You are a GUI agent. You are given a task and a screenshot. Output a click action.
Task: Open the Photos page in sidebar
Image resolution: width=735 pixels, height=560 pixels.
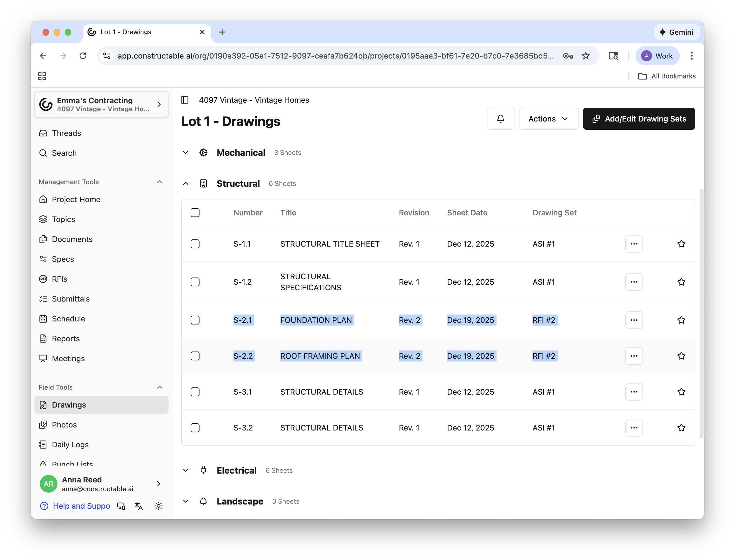point(101,425)
